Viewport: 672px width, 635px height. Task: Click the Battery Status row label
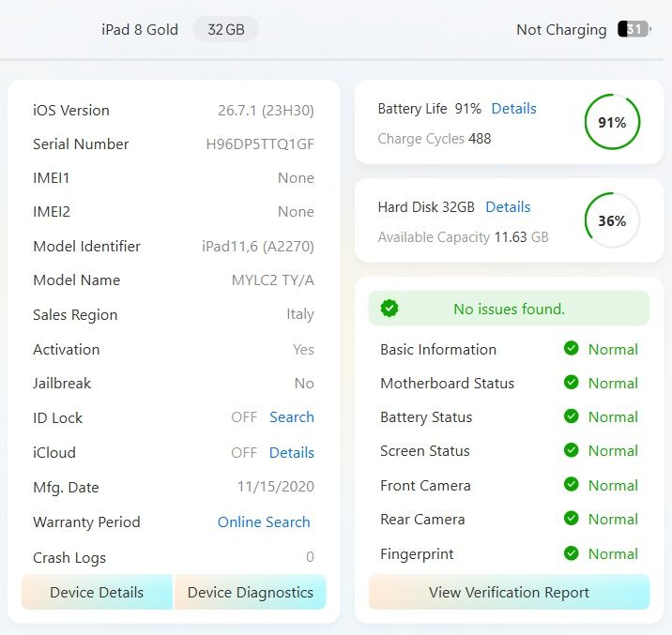(426, 417)
